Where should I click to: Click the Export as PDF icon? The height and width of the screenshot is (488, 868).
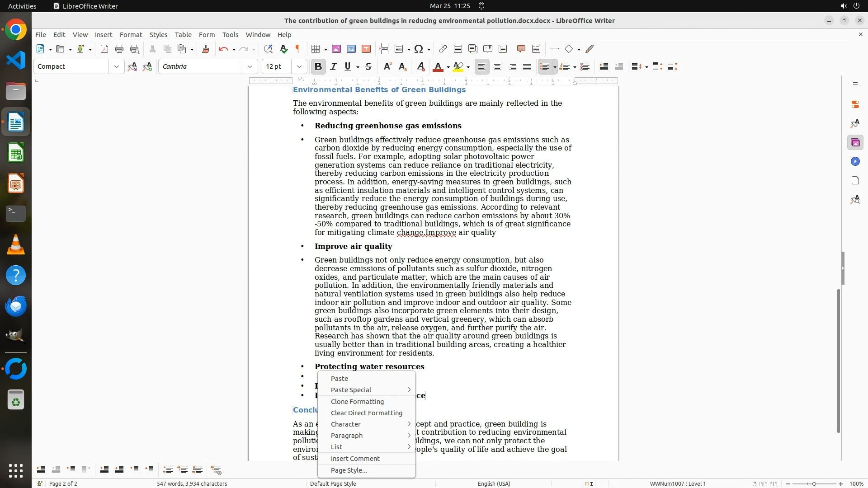coord(104,49)
